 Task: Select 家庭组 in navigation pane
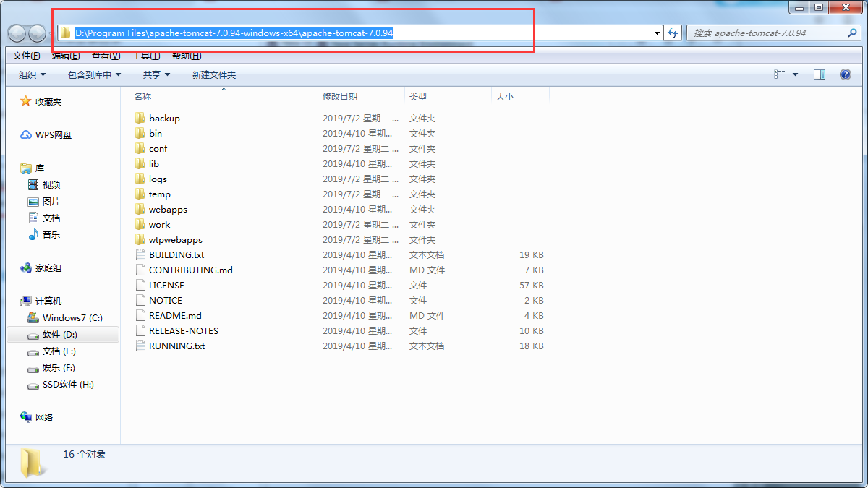(41, 267)
